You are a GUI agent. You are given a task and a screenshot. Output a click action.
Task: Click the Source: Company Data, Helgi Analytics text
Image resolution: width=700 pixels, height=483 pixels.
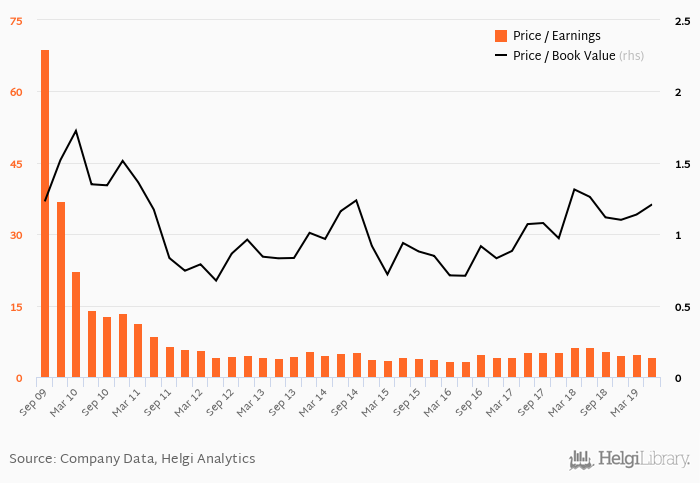point(132,458)
